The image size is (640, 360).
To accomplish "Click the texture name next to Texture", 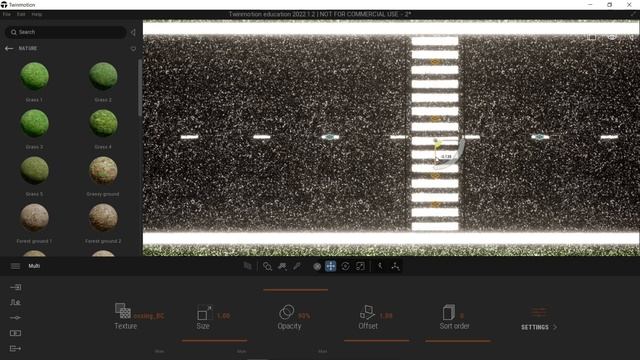I will pos(149,316).
